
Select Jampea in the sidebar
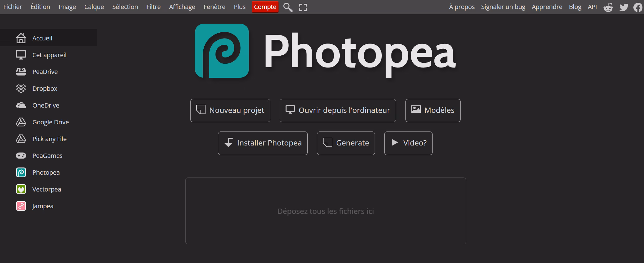tap(49, 206)
